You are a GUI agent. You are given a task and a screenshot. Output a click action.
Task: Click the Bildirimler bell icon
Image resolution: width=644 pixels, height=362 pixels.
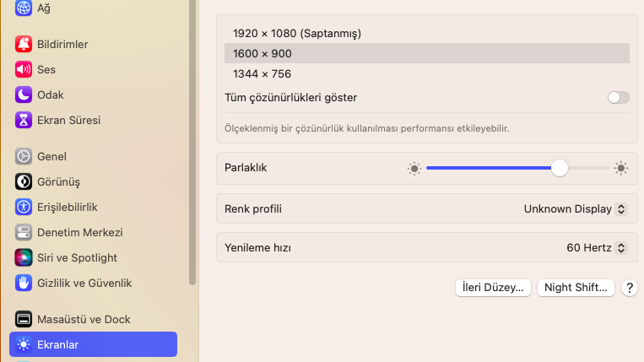24,44
